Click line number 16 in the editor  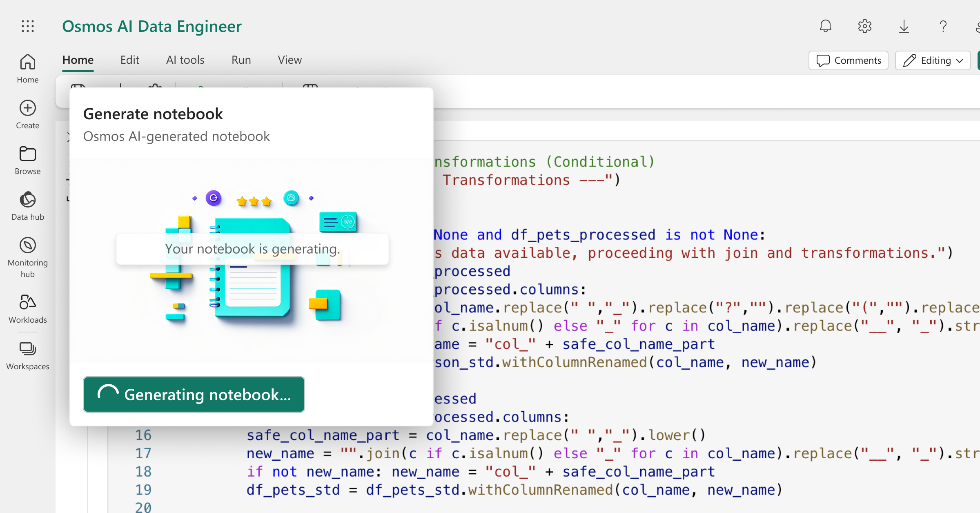pos(143,435)
